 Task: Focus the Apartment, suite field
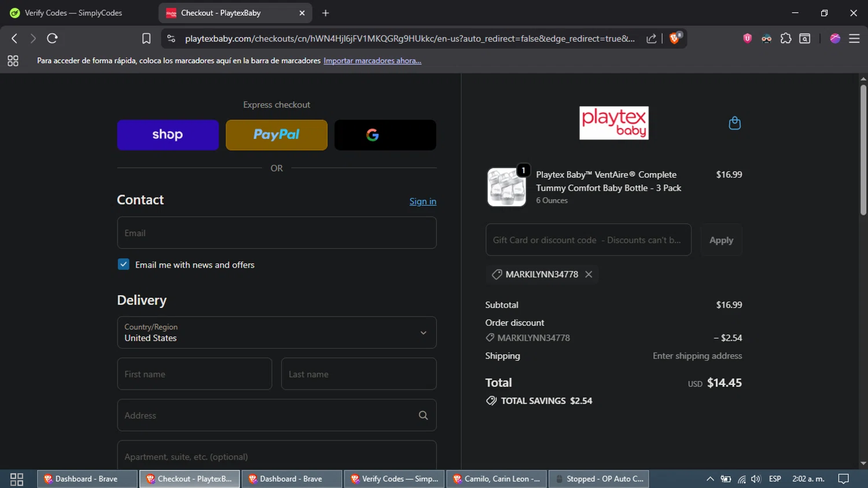[x=277, y=456]
